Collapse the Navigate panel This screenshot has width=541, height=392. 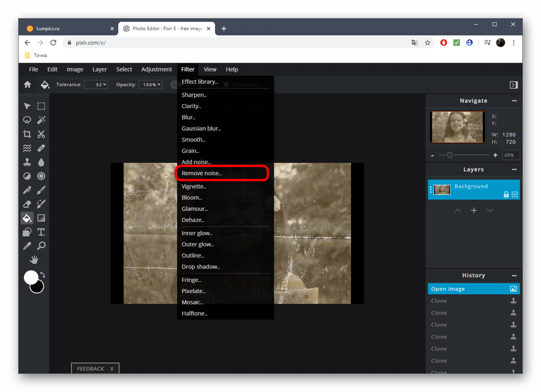(x=514, y=101)
